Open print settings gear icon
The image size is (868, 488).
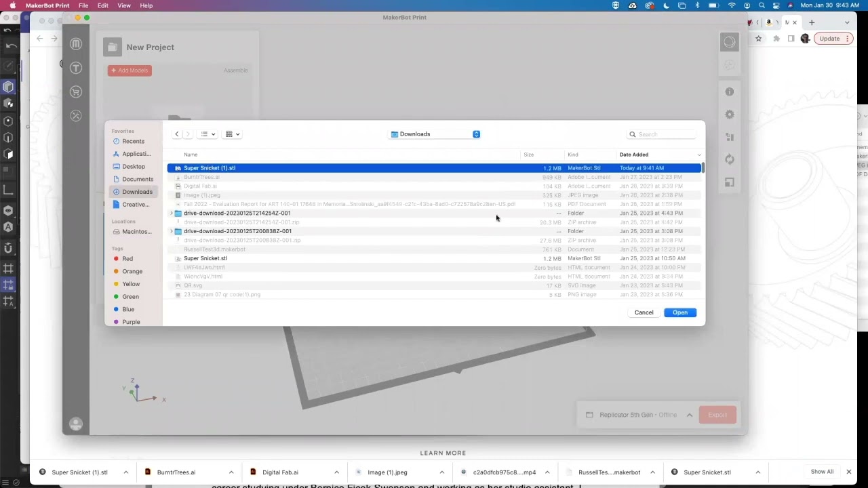(x=730, y=115)
